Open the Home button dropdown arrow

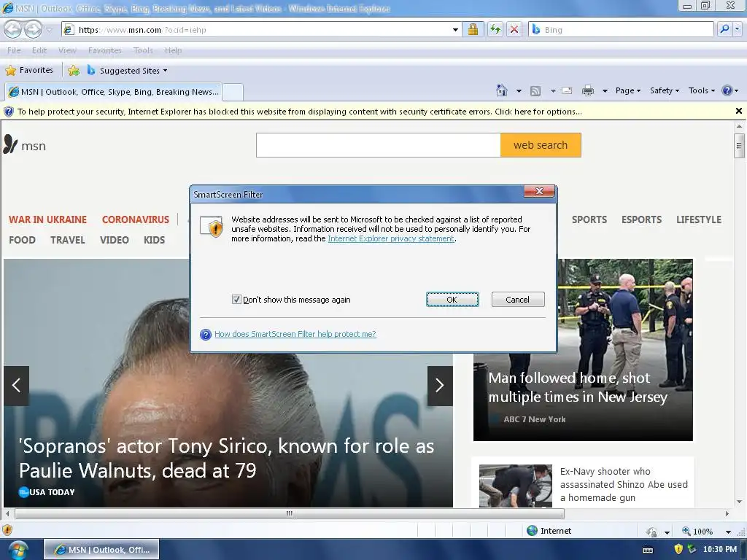519,90
